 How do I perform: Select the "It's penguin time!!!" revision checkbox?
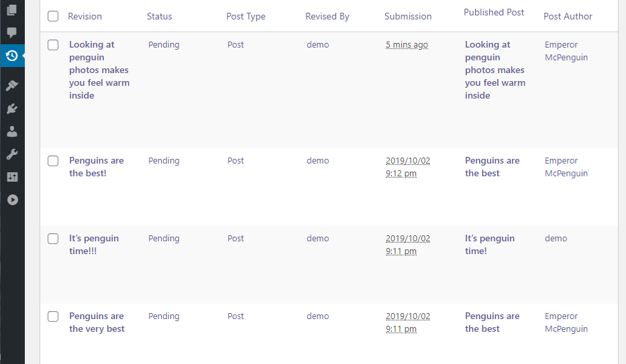click(53, 239)
